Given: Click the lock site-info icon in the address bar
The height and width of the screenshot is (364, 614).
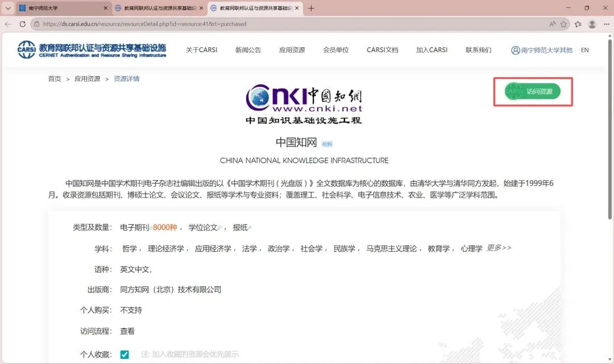Looking at the screenshot, I should (37, 24).
